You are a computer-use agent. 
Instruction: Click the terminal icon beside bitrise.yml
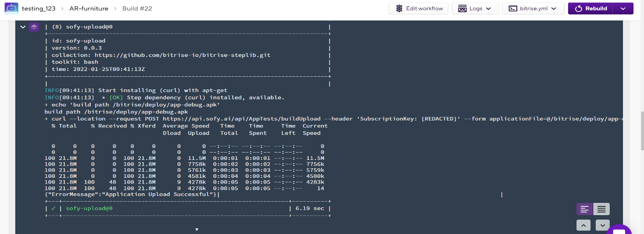[512, 8]
